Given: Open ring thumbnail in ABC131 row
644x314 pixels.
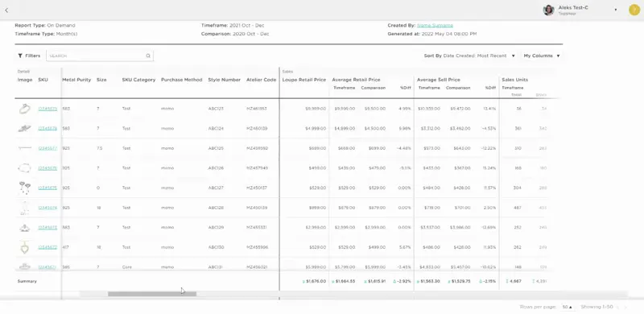Looking at the screenshot, I should click(25, 266).
